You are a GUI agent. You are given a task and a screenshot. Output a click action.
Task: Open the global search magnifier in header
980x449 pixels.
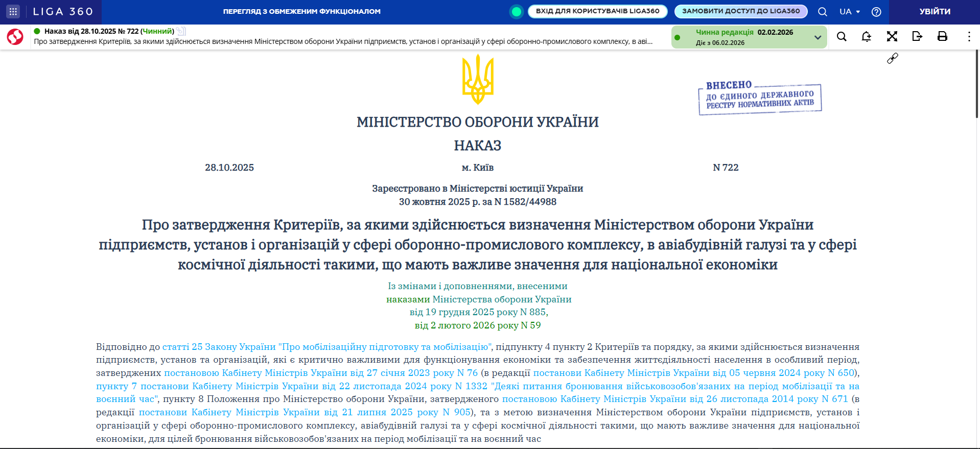(x=823, y=12)
